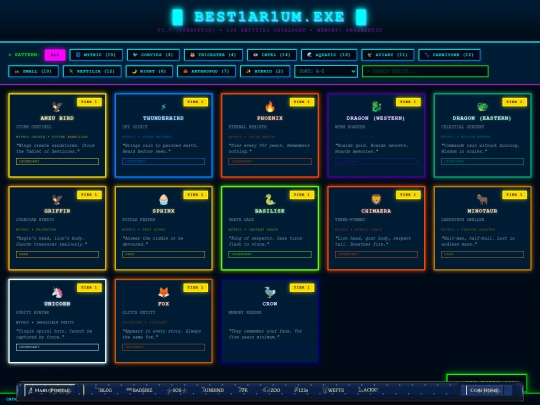Toggle the Corvids (3) filter

[x=153, y=55]
